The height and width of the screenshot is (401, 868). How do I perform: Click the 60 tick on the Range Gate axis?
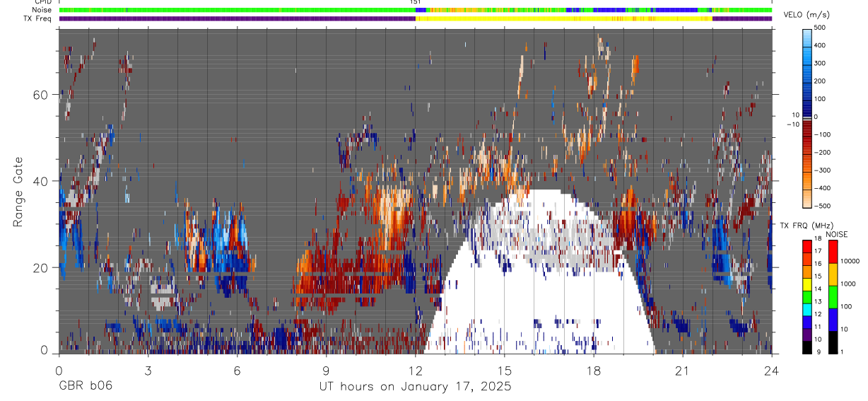[40, 95]
